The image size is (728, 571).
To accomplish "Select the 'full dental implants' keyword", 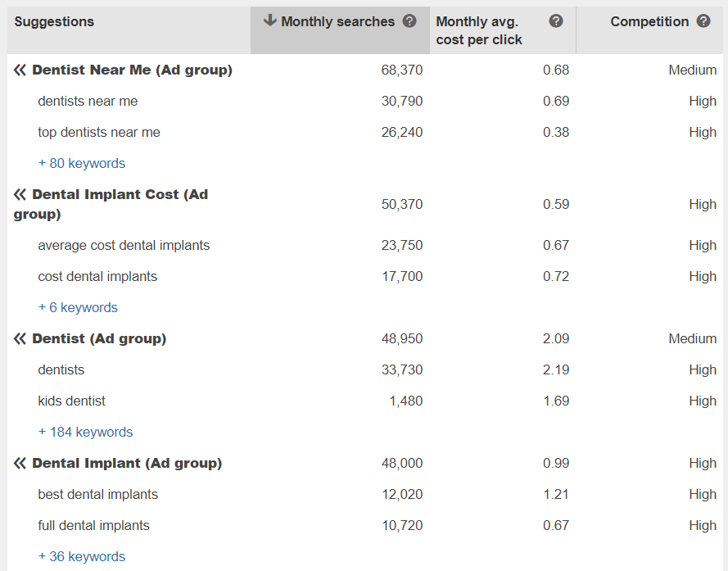I will [x=93, y=526].
